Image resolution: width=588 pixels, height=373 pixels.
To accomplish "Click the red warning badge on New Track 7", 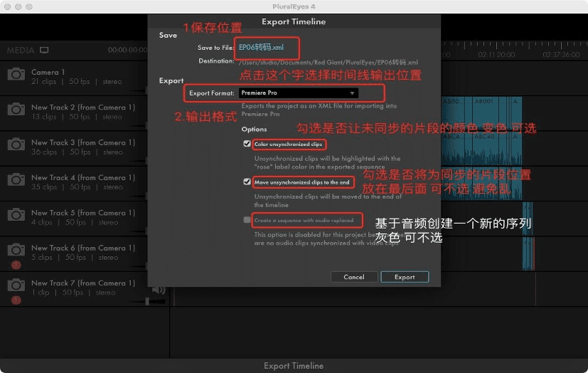I will click(x=16, y=300).
